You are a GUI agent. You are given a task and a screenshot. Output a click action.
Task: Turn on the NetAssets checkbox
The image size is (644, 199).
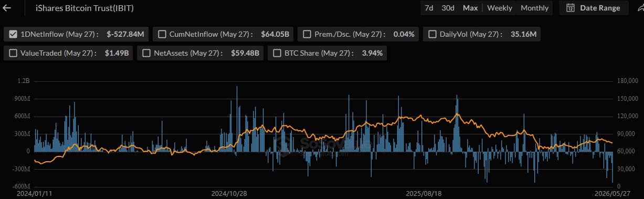(x=146, y=53)
